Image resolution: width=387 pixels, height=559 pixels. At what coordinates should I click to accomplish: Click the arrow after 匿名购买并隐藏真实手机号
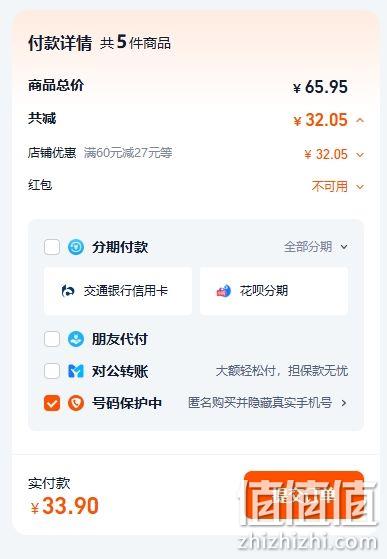tap(344, 403)
